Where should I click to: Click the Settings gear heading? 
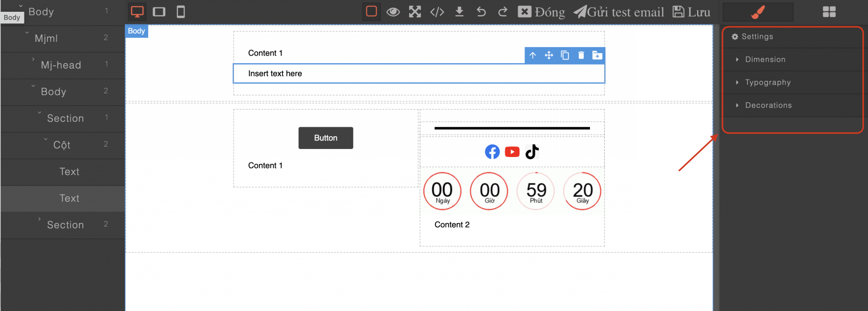click(x=752, y=37)
